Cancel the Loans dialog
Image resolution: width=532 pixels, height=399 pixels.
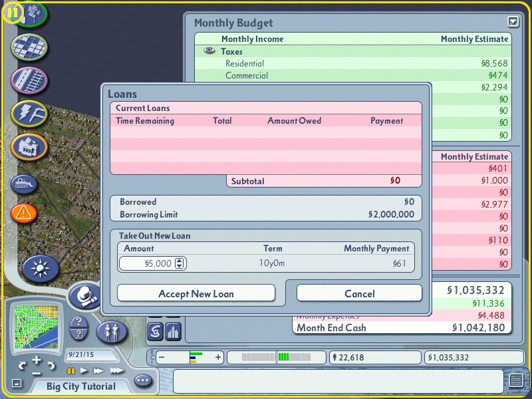click(359, 293)
